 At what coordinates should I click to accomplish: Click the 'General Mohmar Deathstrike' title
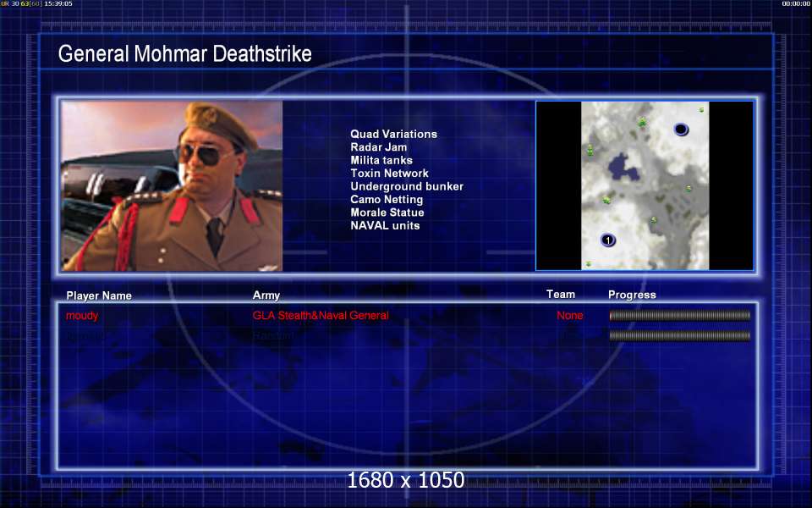click(x=185, y=54)
